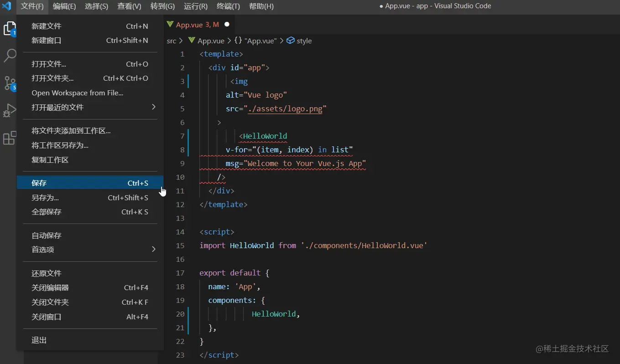
Task: Choose Open Workspace from File...
Action: [x=90, y=93]
